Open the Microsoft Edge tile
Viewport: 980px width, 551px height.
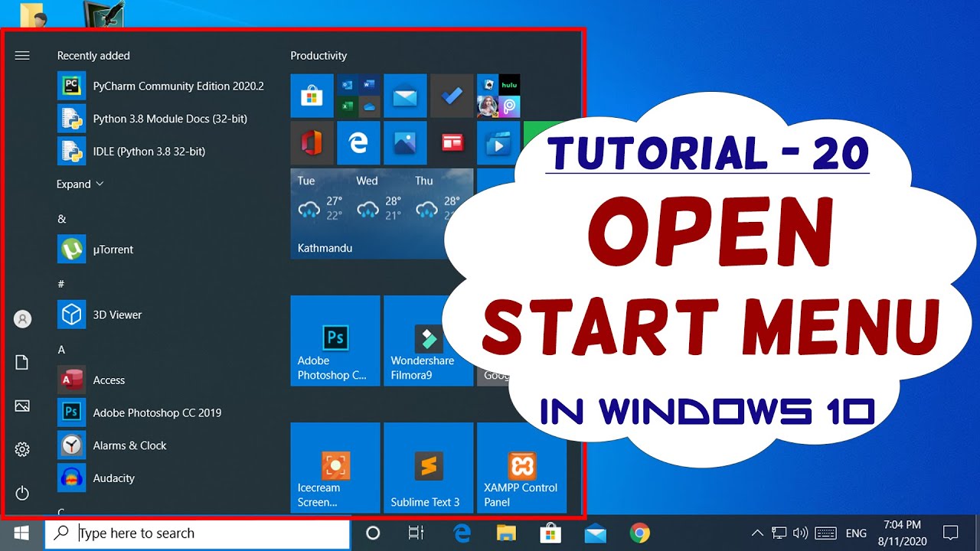coord(358,142)
